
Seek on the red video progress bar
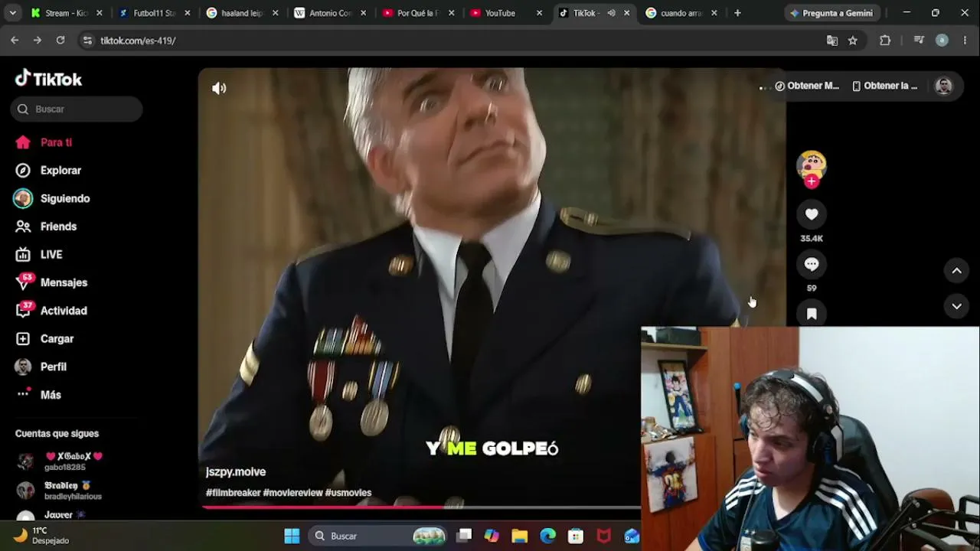[421, 507]
